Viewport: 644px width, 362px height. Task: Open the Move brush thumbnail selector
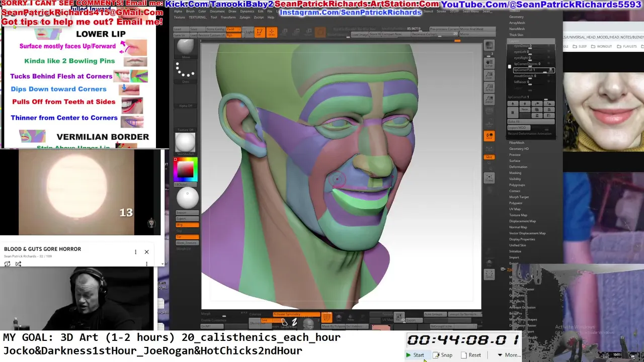[185, 48]
